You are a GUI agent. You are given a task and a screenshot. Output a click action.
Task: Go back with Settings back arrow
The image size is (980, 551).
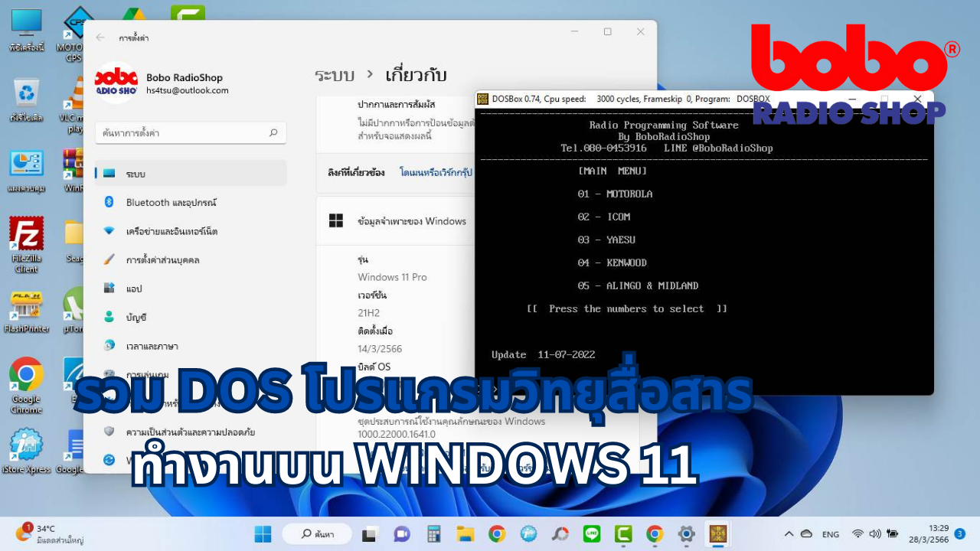tap(100, 37)
